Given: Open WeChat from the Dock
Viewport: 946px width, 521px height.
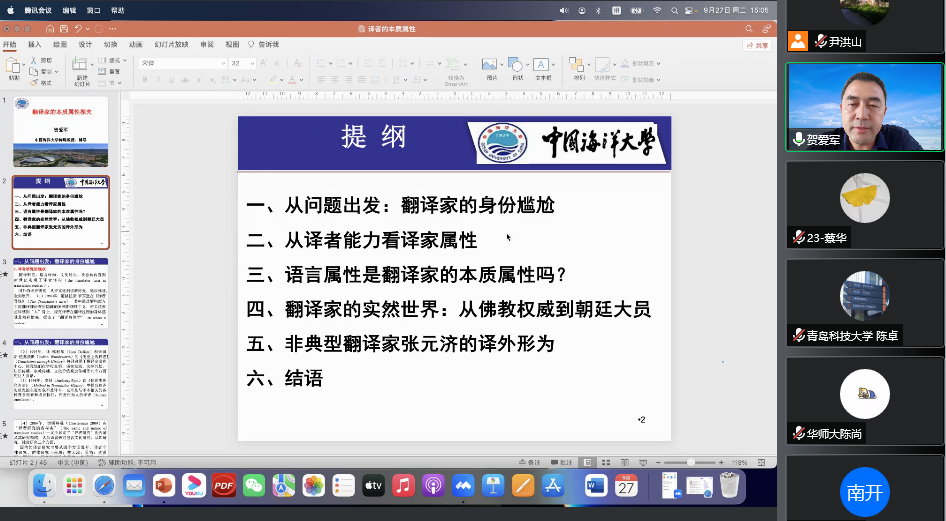Looking at the screenshot, I should [254, 486].
